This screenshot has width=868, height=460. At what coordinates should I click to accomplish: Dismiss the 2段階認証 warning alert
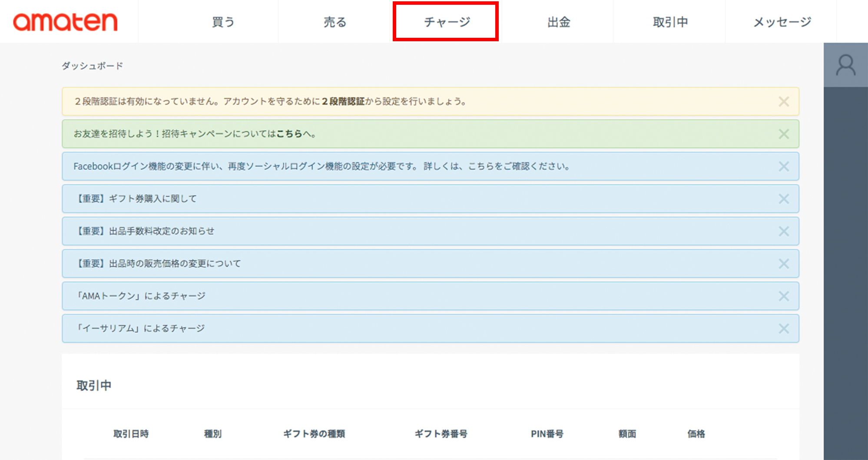point(784,102)
